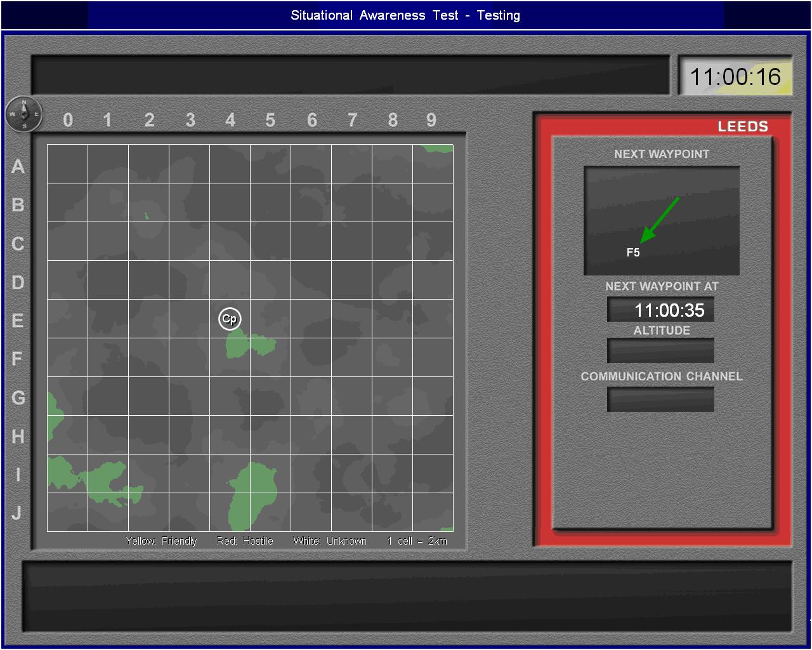Click the 'Red: Hostile' legend text
Image resolution: width=812 pixels, height=650 pixels.
245,541
